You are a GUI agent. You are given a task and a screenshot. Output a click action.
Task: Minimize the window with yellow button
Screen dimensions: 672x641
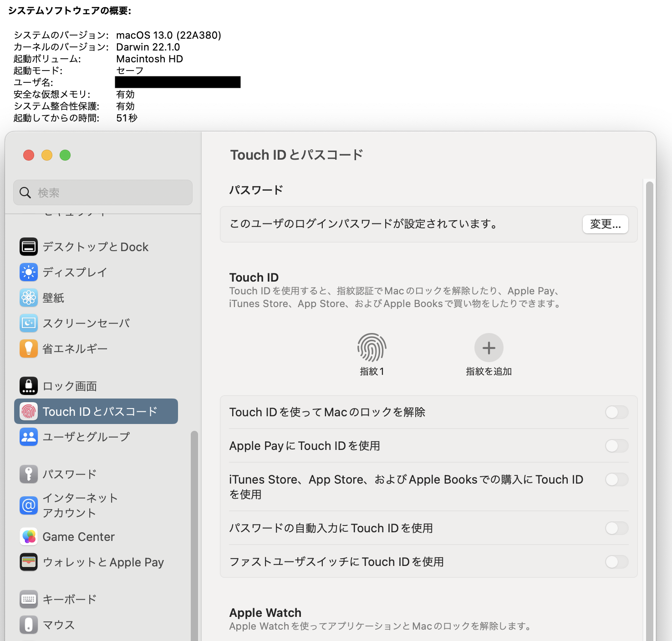[x=47, y=155]
